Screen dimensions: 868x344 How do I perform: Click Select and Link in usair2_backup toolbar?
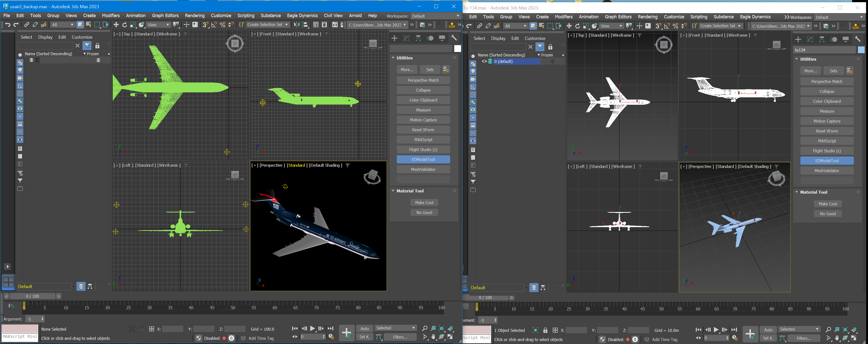click(x=27, y=25)
